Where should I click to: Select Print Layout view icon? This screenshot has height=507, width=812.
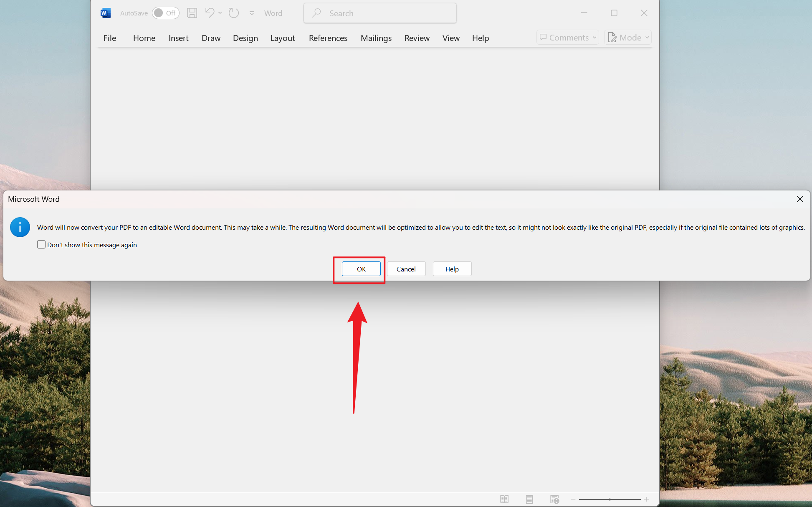pos(529,499)
